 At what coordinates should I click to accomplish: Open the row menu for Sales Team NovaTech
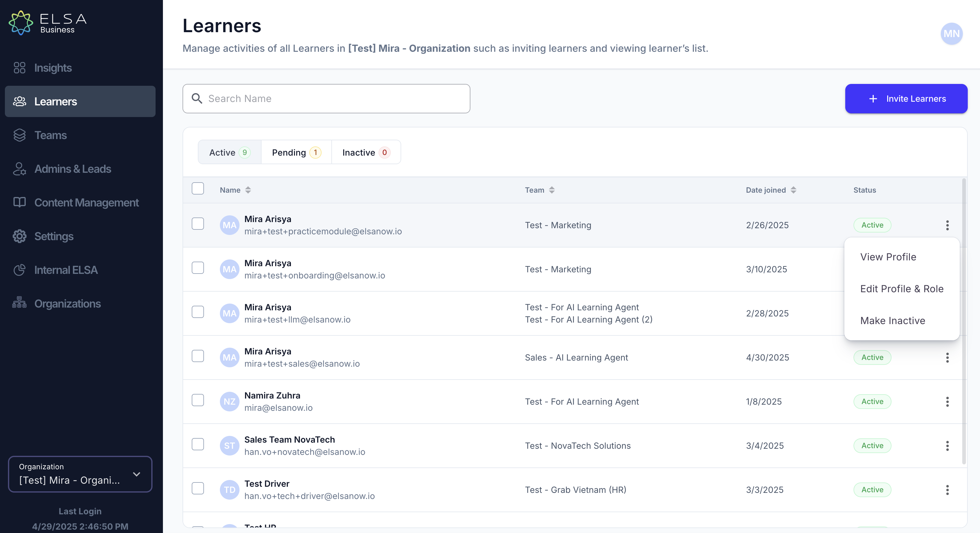click(x=947, y=446)
